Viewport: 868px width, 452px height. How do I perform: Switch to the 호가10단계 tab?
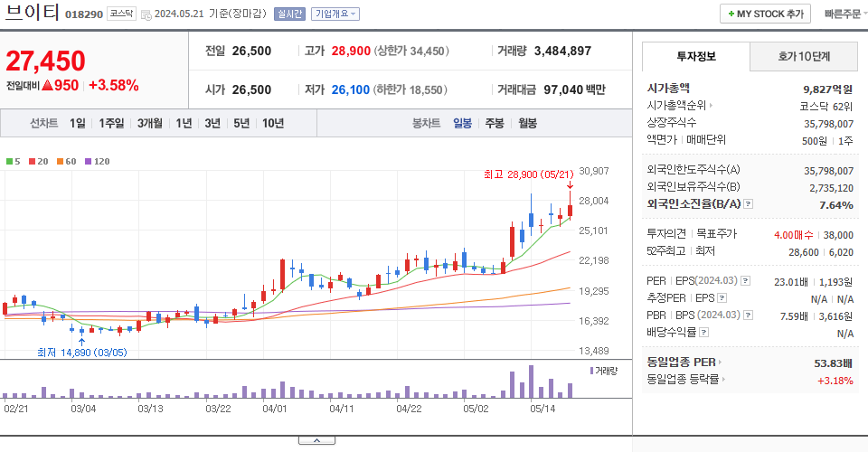pos(804,56)
